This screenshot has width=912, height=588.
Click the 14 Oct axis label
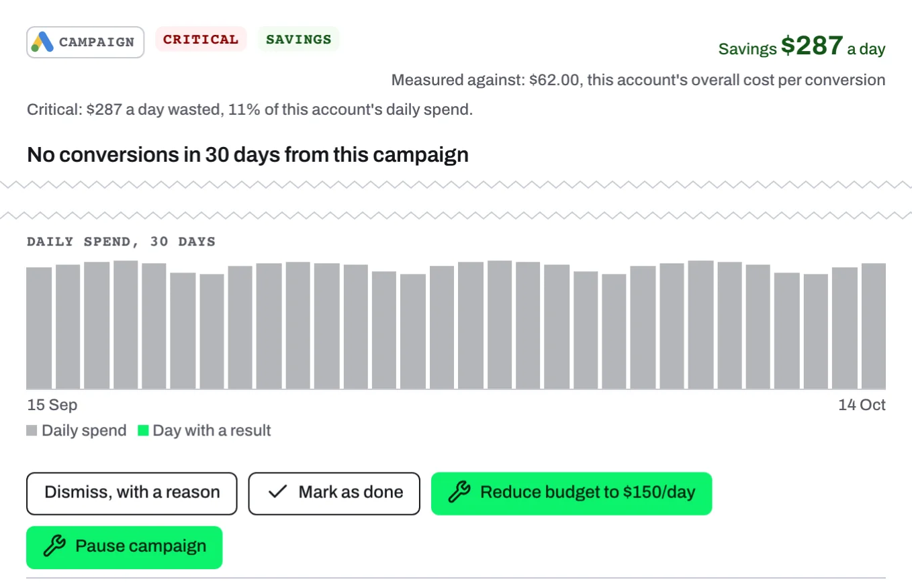click(x=862, y=405)
